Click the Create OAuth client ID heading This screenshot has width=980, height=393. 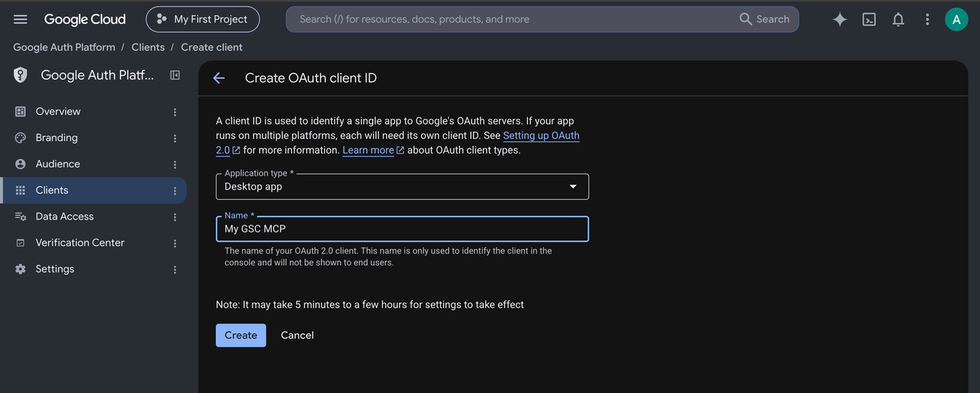coord(311,78)
